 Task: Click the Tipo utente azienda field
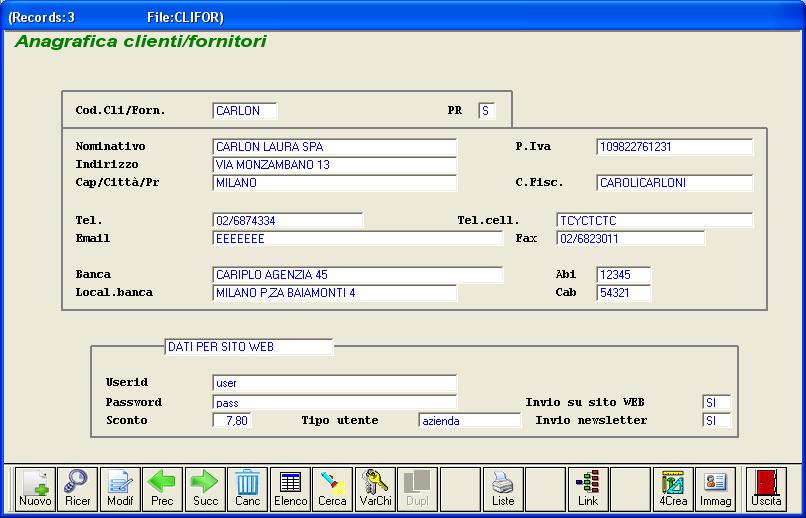469,421
